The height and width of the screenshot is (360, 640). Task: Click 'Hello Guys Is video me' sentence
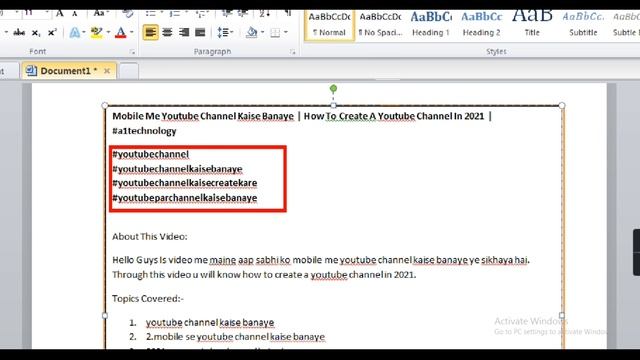[320, 260]
